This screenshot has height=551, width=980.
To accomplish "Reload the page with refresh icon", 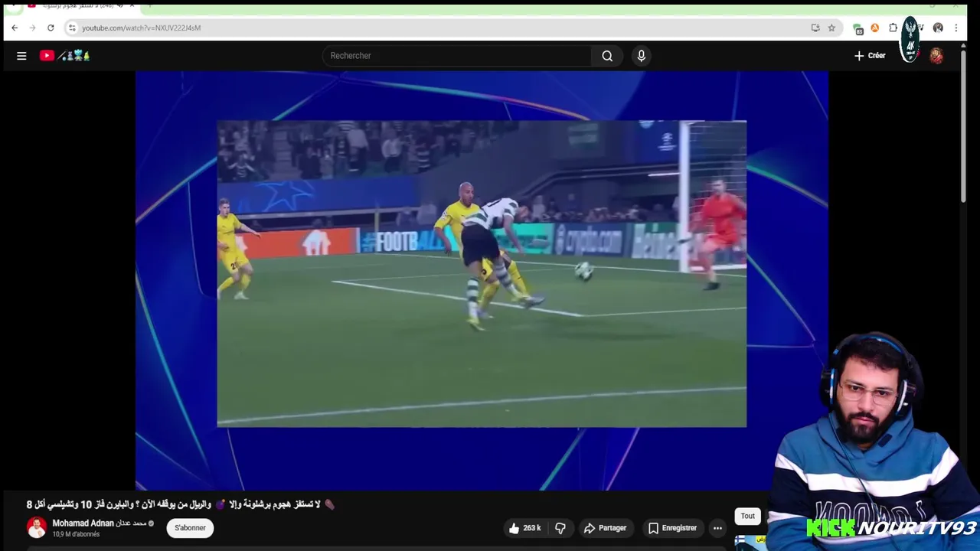I will [x=51, y=28].
